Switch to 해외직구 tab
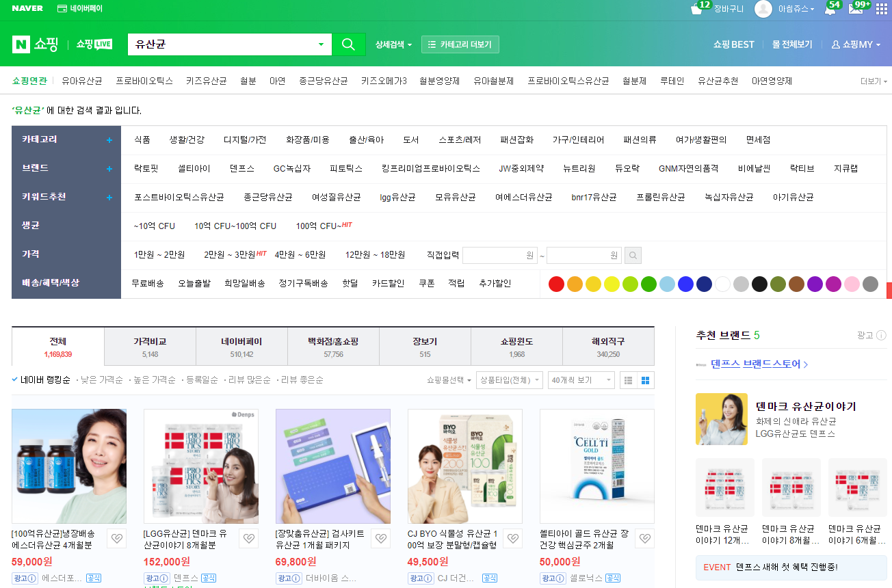This screenshot has height=588, width=892. coord(608,347)
